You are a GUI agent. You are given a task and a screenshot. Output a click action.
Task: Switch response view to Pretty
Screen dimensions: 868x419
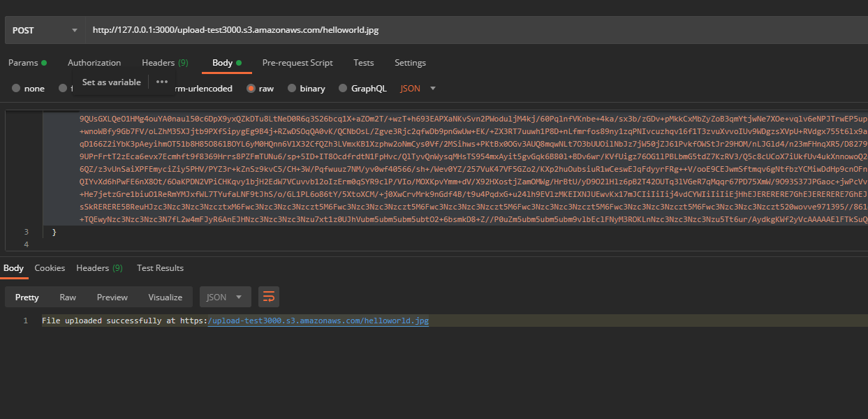(27, 297)
